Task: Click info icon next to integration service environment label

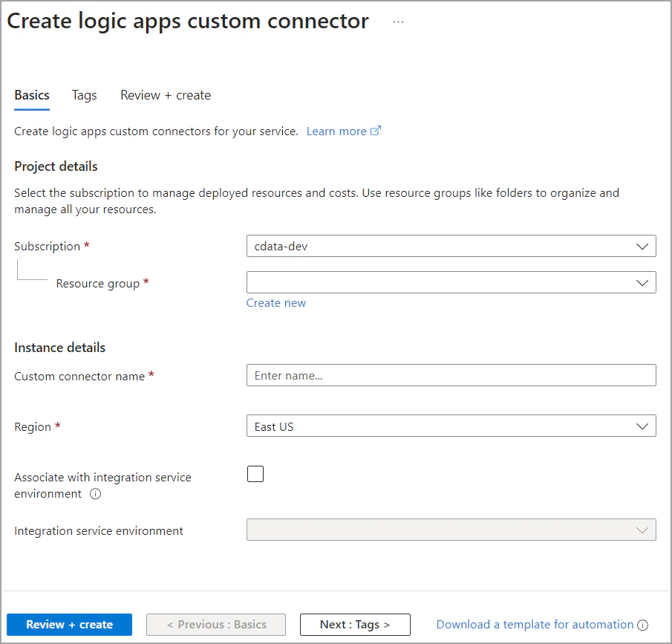Action: tap(95, 495)
